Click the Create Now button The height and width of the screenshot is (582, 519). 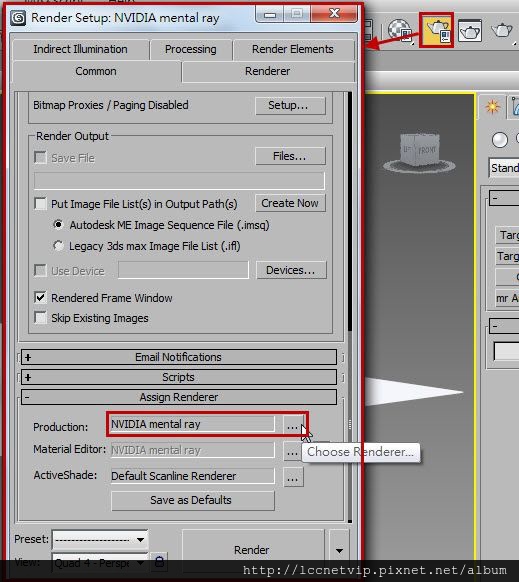tap(290, 203)
